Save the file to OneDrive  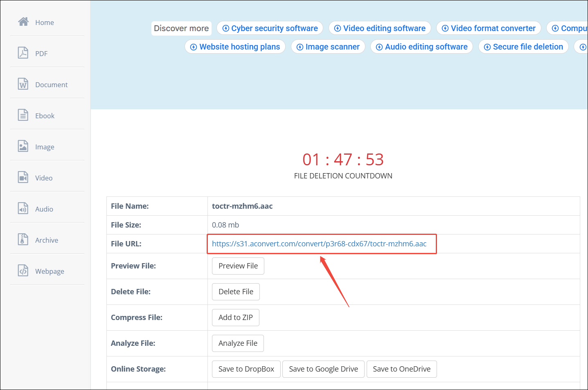pos(401,369)
